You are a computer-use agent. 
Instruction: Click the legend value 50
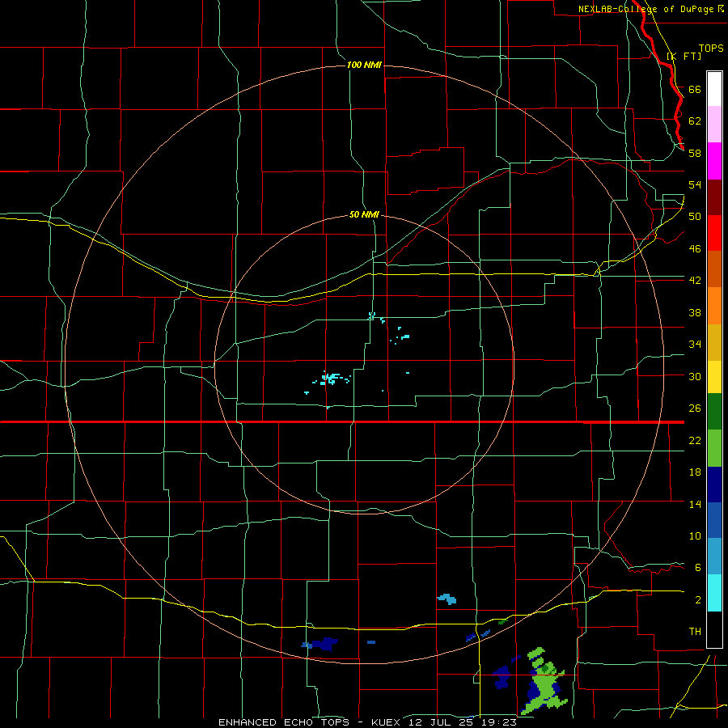click(695, 216)
